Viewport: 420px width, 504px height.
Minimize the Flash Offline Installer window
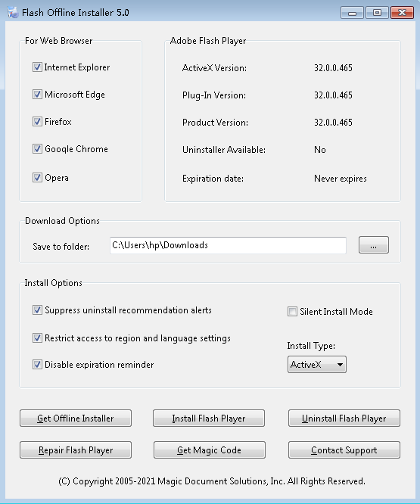(x=352, y=13)
